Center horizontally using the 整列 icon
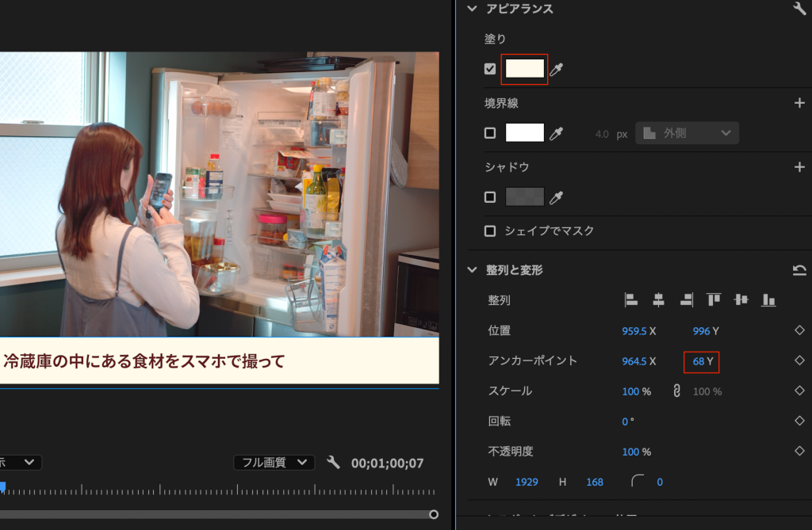Viewport: 812px width, 530px height. coord(658,299)
